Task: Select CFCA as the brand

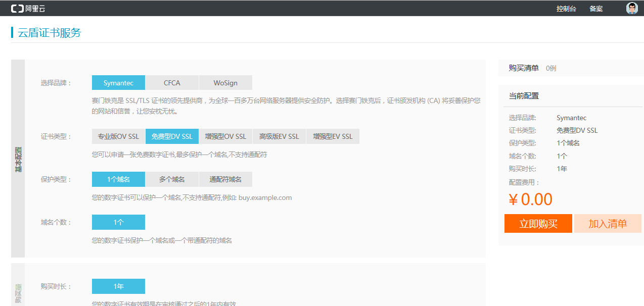Action: pos(172,83)
